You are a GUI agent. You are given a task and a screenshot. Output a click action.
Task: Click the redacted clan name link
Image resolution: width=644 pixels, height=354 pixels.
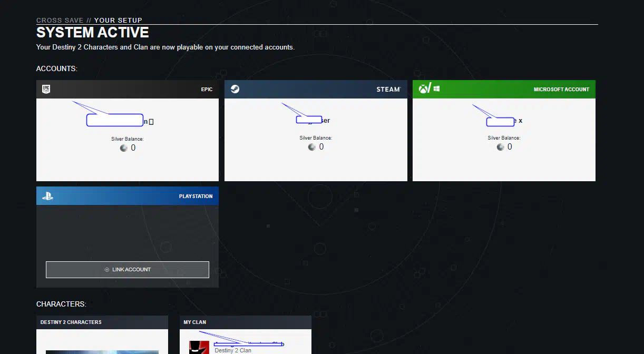pyautogui.click(x=249, y=344)
